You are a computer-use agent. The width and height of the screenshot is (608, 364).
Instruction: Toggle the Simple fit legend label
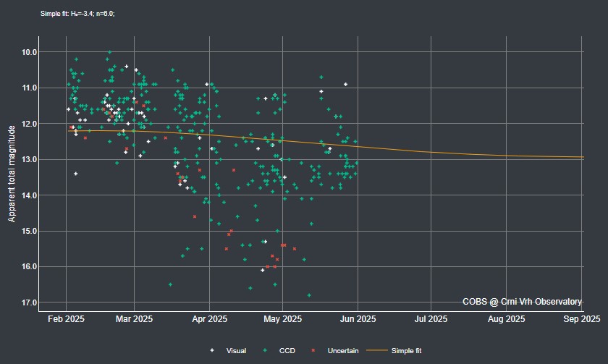coord(406,350)
